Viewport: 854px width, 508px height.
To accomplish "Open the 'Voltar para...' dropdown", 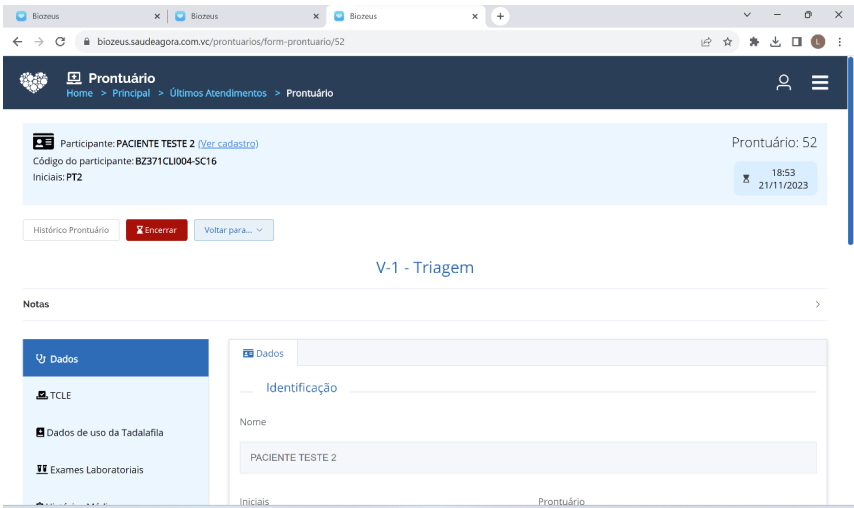I will [233, 230].
